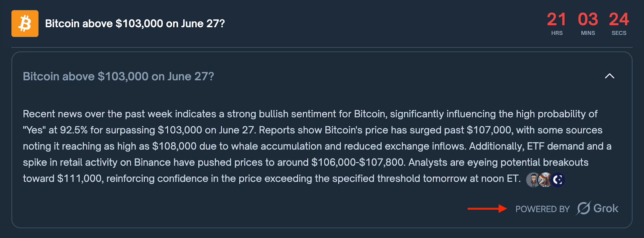
Task: Click the POWERED BY label
Action: (543, 209)
